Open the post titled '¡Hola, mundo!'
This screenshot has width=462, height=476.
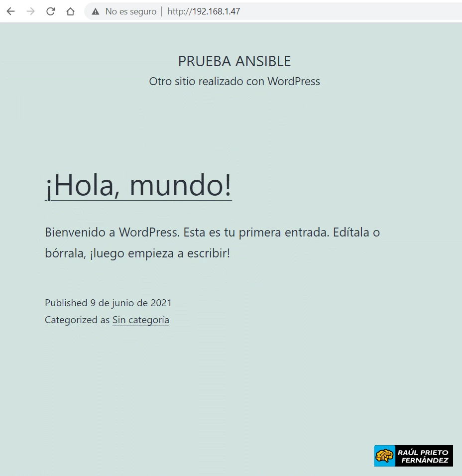pos(138,186)
